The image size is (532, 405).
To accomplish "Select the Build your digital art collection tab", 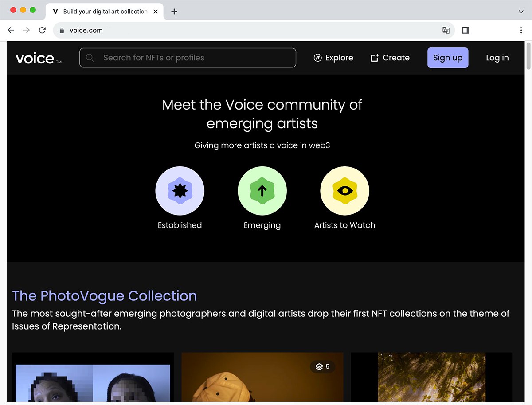I will click(x=105, y=12).
